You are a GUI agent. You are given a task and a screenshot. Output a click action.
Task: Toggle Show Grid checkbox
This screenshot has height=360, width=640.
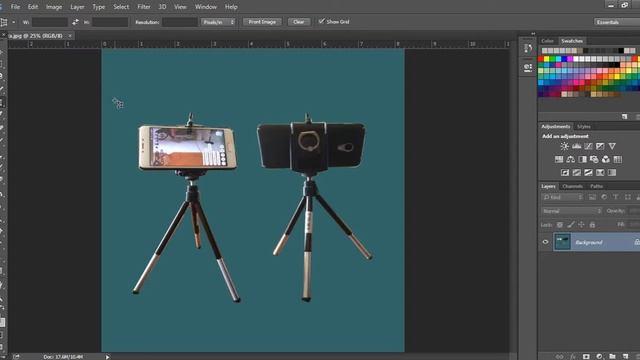point(322,21)
